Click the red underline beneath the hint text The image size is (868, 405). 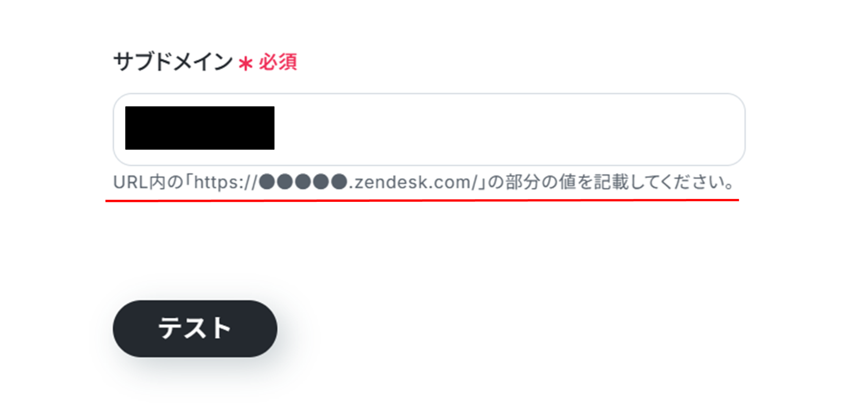(x=422, y=200)
